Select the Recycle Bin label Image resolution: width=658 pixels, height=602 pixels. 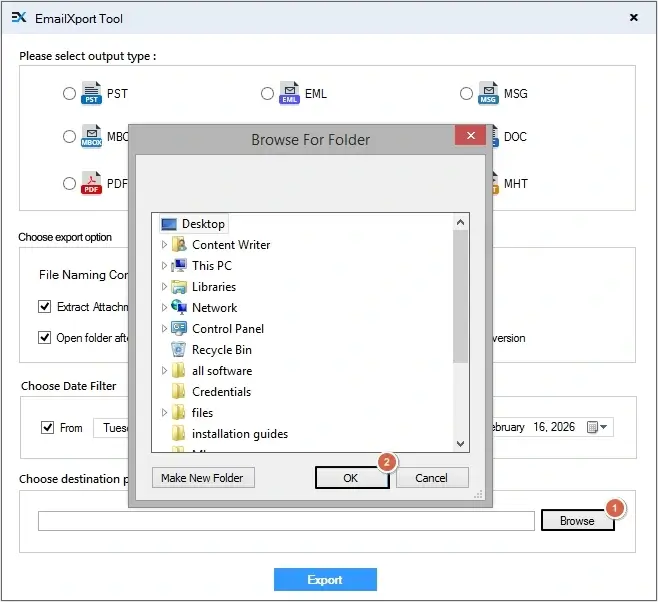pos(222,350)
